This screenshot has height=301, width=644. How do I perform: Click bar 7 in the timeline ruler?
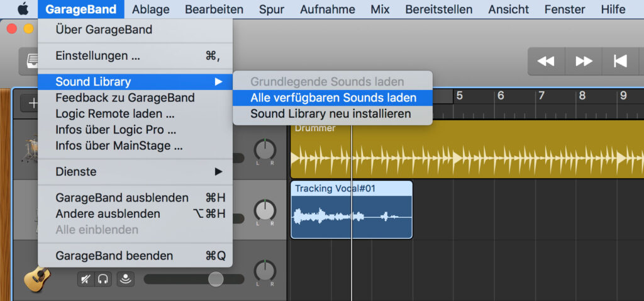541,96
